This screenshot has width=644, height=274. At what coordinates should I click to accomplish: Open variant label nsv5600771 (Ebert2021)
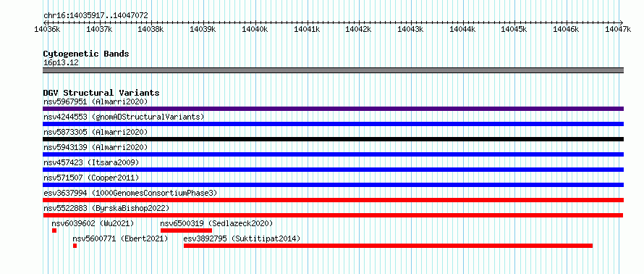click(120, 238)
